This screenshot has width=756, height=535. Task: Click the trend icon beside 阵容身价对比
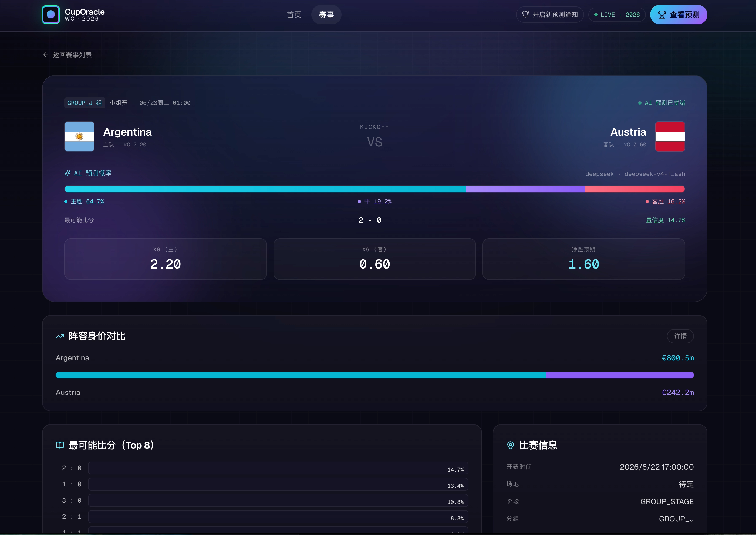(x=60, y=336)
